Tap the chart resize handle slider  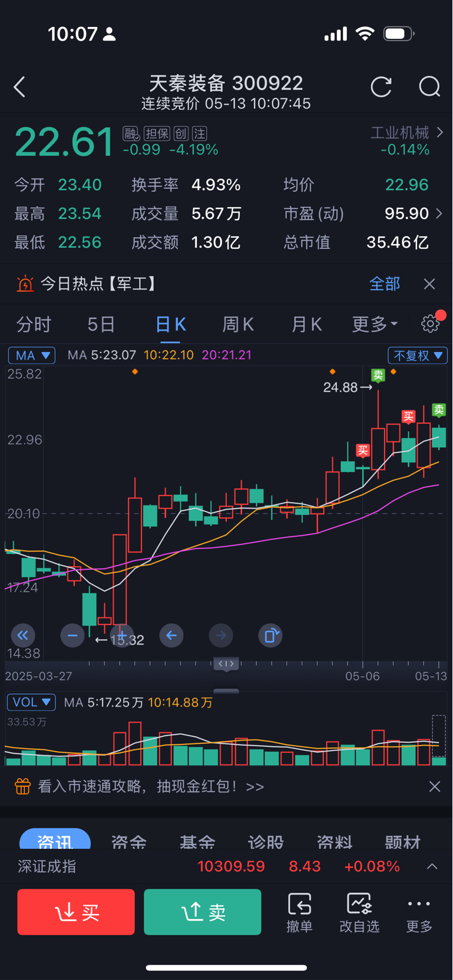(x=226, y=664)
